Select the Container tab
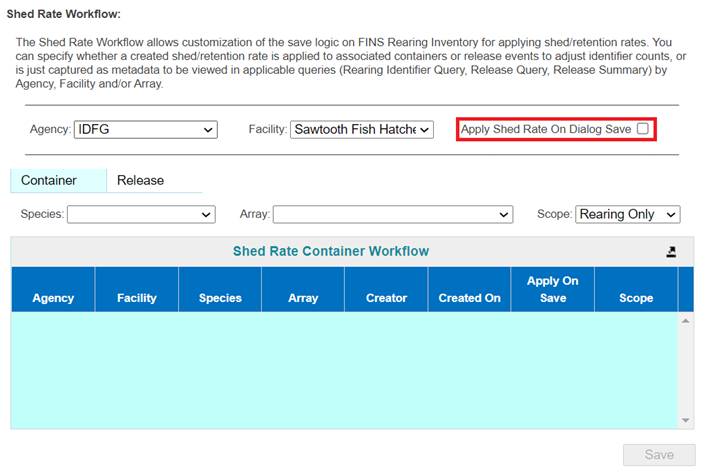Viewport: 715px width, 475px height. [x=49, y=180]
